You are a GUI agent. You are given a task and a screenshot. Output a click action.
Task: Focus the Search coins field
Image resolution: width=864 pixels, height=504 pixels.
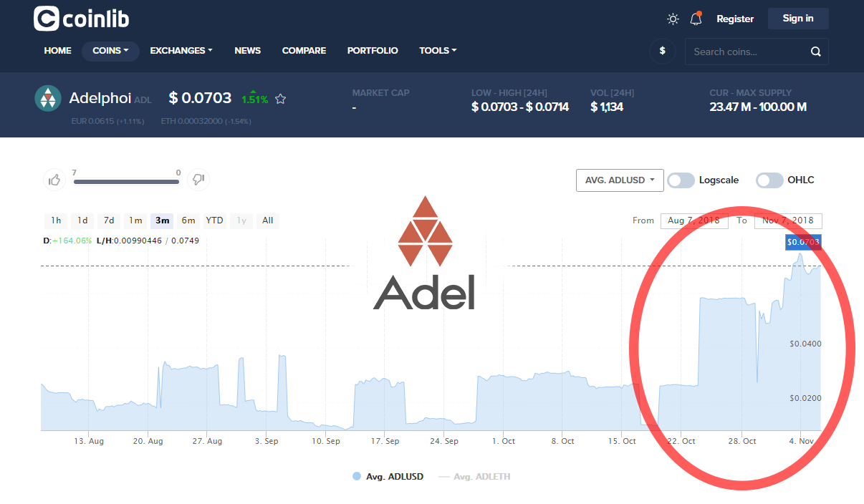pyautogui.click(x=757, y=52)
